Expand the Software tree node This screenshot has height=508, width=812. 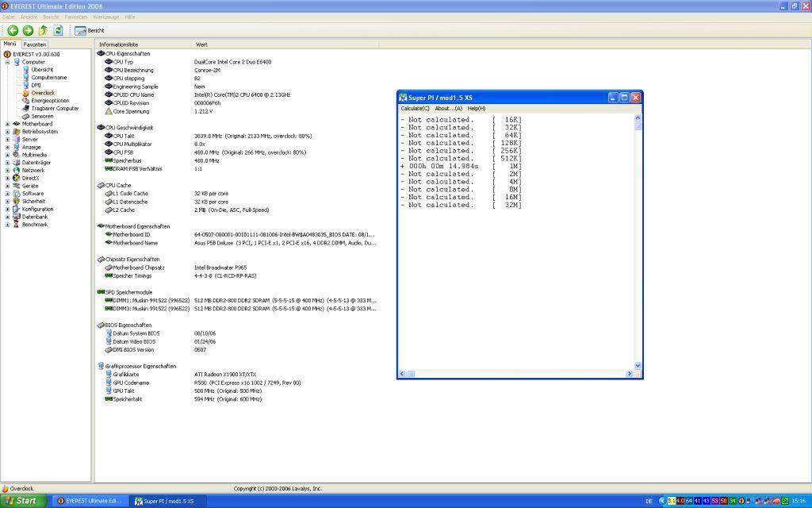(x=7, y=194)
